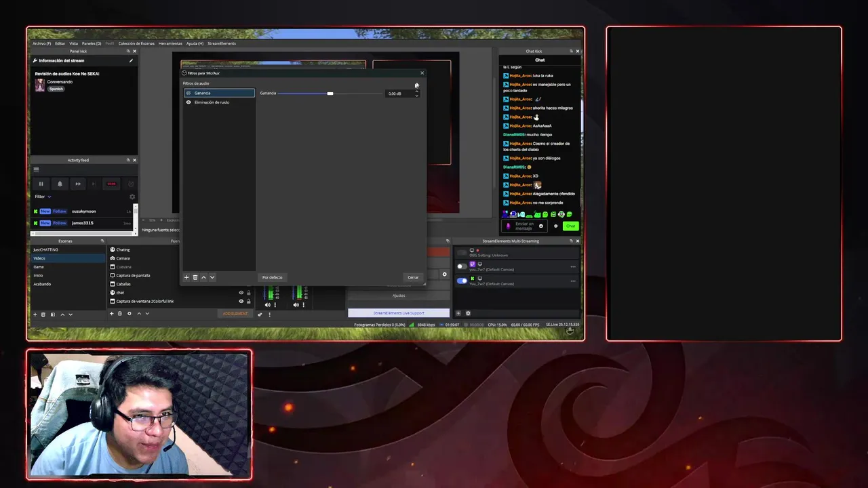
Task: Decrease gain with the stepper down arrow
Action: (x=416, y=96)
